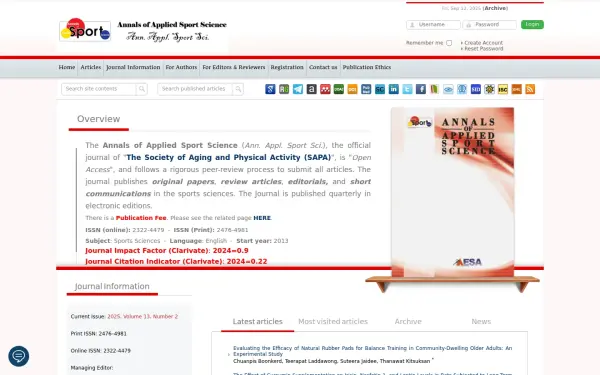Open the Journal Information menu
Viewport: 600px width, 375px height.
pos(133,67)
